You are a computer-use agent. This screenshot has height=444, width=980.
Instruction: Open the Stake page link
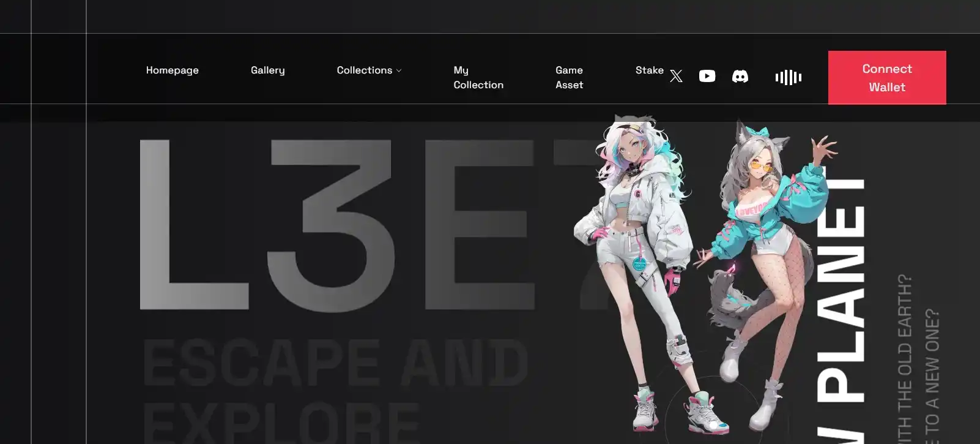coord(650,70)
